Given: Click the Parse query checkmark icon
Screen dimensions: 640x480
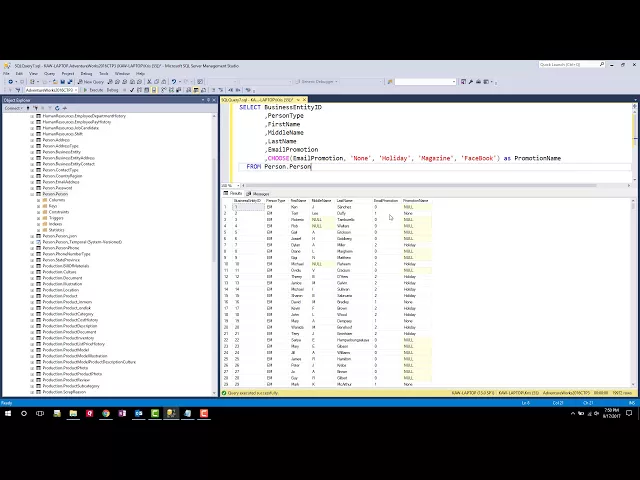Looking at the screenshot, I should click(132, 90).
